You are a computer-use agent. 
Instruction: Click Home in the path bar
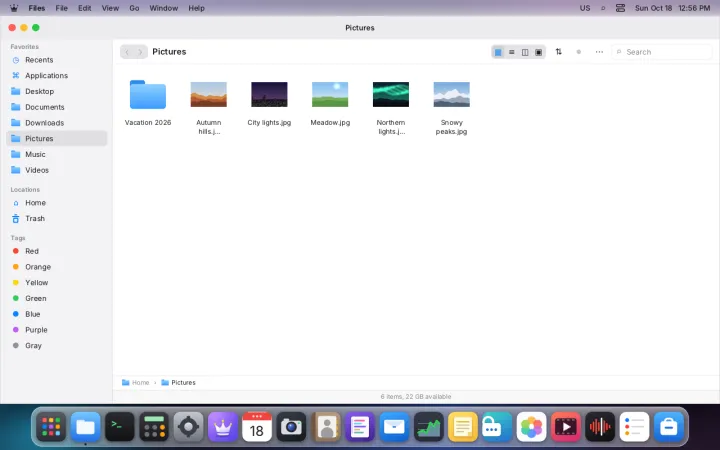click(x=135, y=382)
